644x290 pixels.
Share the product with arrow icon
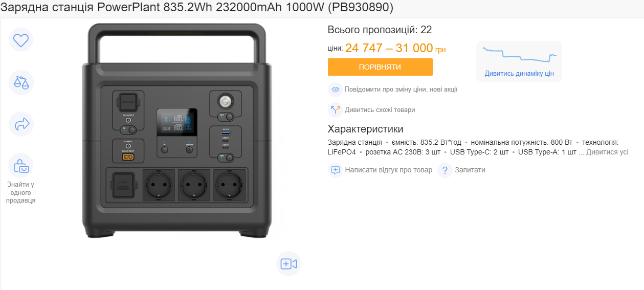click(21, 124)
